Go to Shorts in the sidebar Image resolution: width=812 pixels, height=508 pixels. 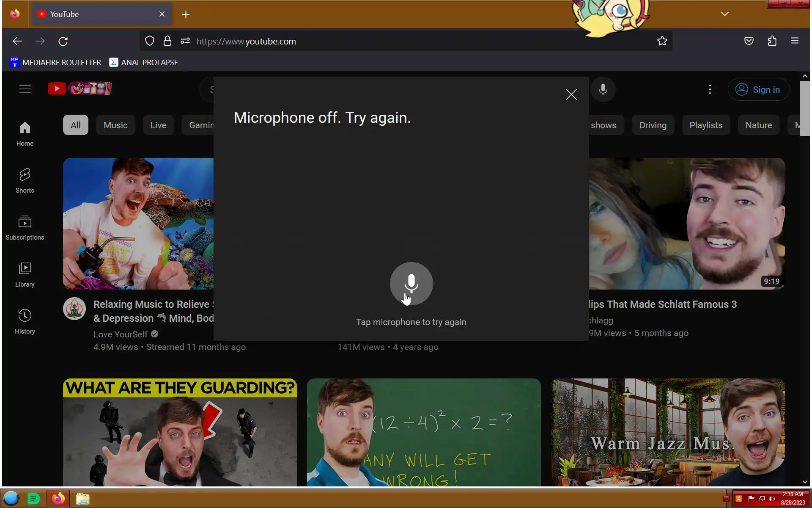click(25, 180)
